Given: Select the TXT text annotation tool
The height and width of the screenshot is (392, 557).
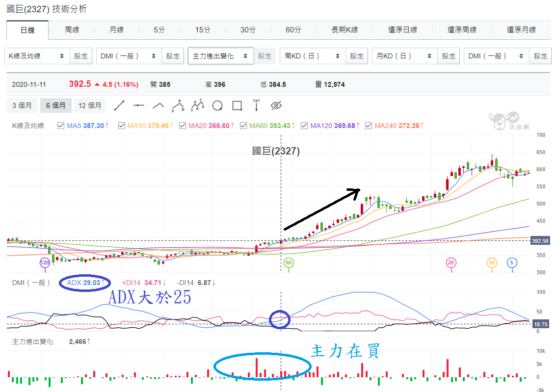Looking at the screenshot, I should click(256, 105).
